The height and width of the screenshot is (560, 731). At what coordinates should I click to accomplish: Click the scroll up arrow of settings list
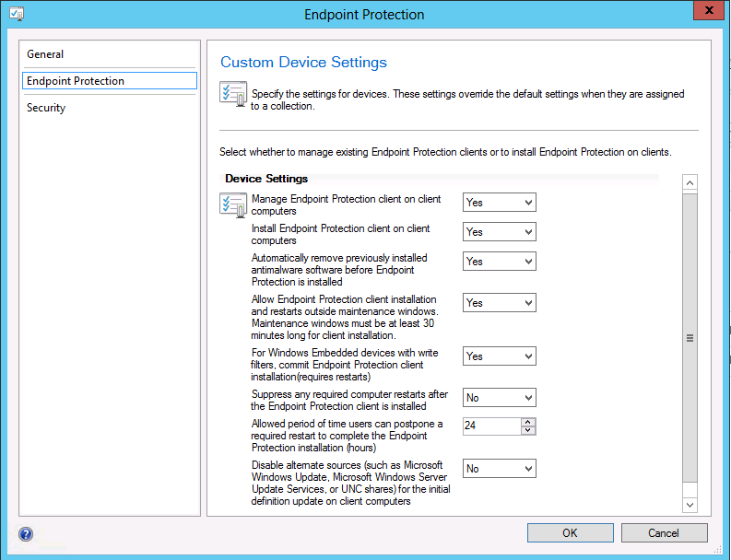(690, 182)
